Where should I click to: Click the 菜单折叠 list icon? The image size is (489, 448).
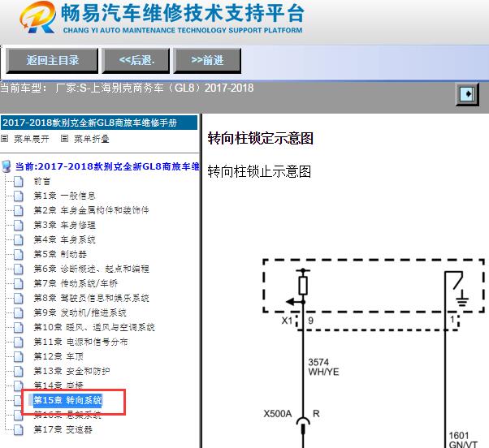[64, 139]
